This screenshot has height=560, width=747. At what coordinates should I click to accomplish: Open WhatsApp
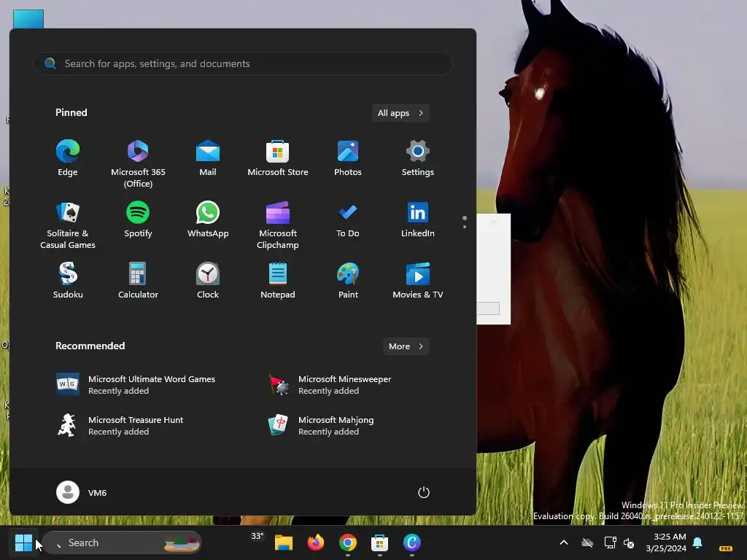[208, 220]
